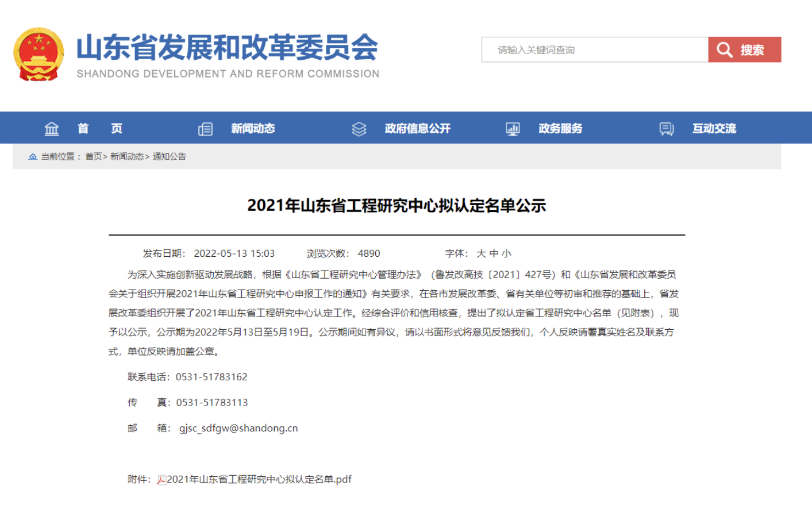Open the 新闻动态 navigation menu
812x509 pixels.
click(x=253, y=129)
